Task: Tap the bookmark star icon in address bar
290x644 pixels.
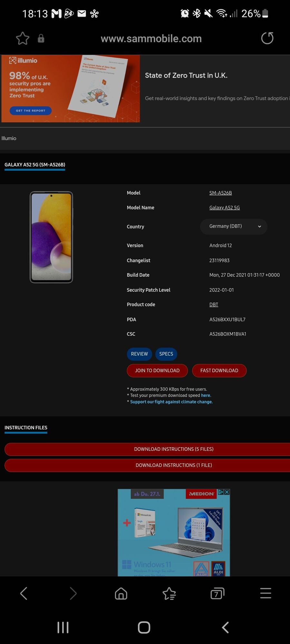Action: (23, 39)
